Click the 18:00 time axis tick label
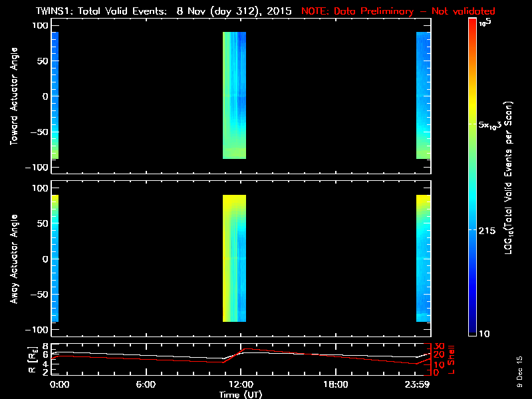The image size is (532, 399). click(335, 384)
